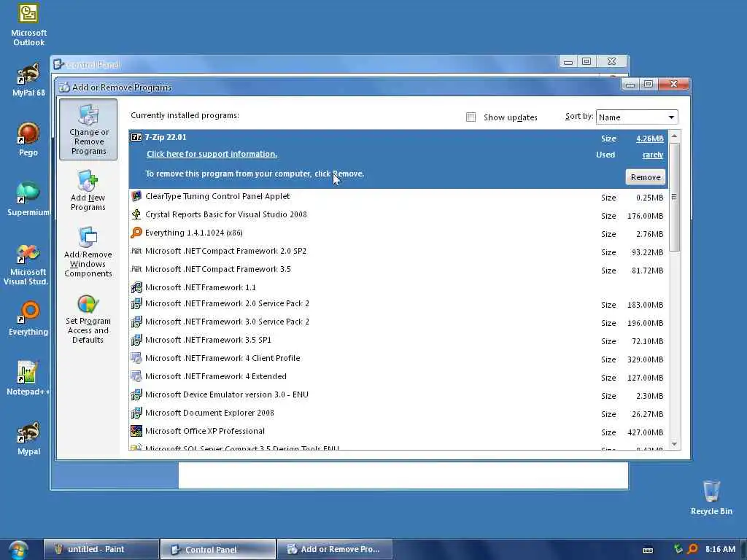Click the .NET Compact Framework 3.5 icon

click(136, 269)
